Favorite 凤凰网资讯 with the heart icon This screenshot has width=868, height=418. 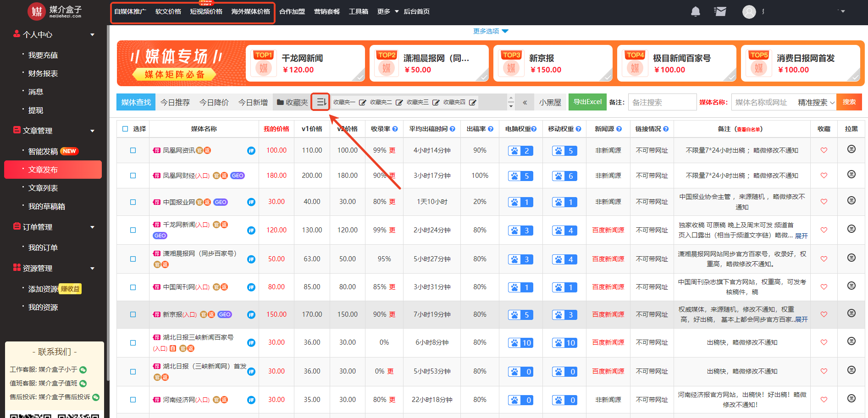[x=824, y=150]
